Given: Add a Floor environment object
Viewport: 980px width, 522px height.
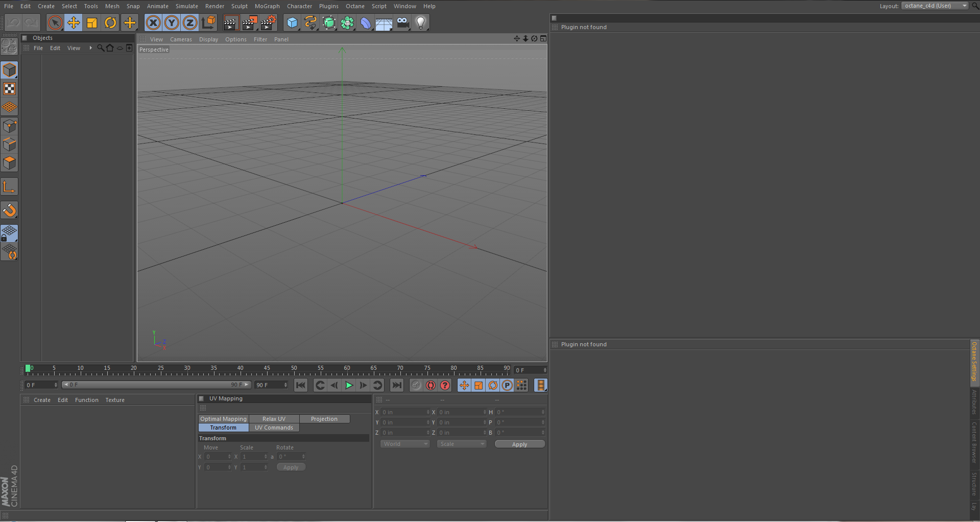Looking at the screenshot, I should click(x=384, y=22).
